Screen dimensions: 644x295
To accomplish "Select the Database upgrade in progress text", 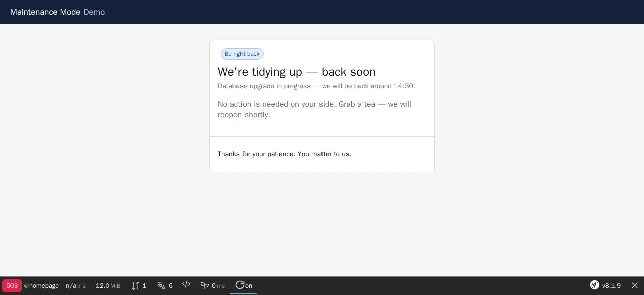I will click(316, 86).
